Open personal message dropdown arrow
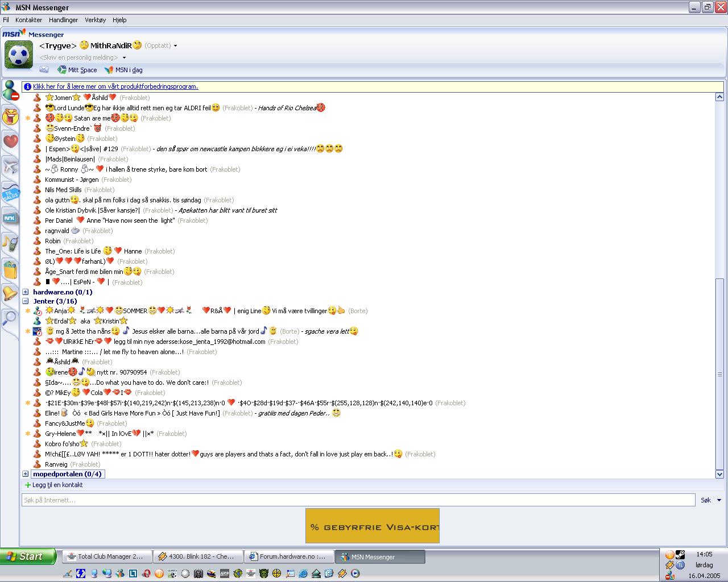This screenshot has width=728, height=582. coord(124,58)
